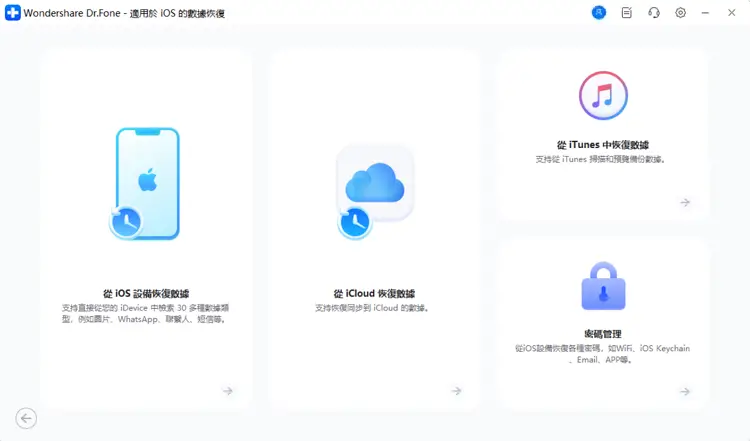Click arrow in password manager card
750x441 pixels.
[x=685, y=391]
